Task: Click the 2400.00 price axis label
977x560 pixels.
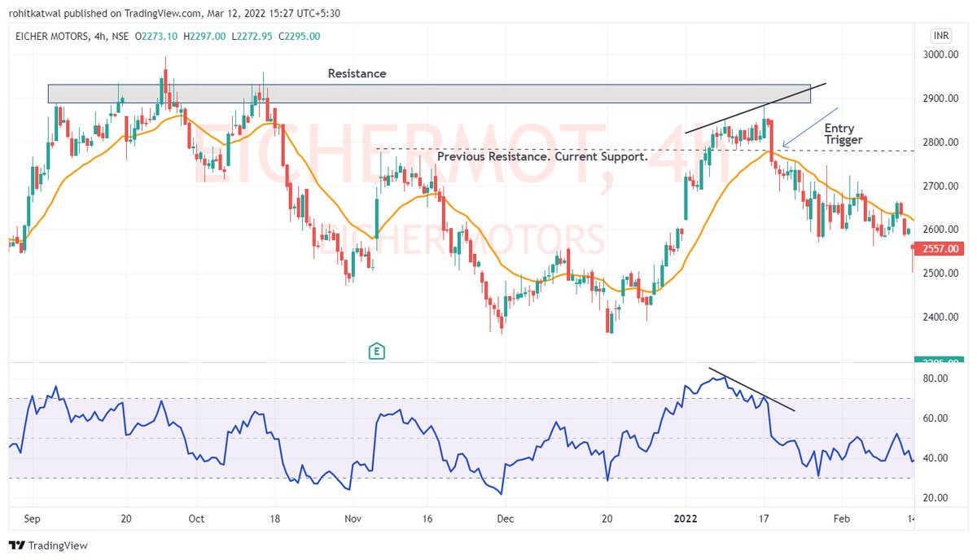Action: (942, 317)
